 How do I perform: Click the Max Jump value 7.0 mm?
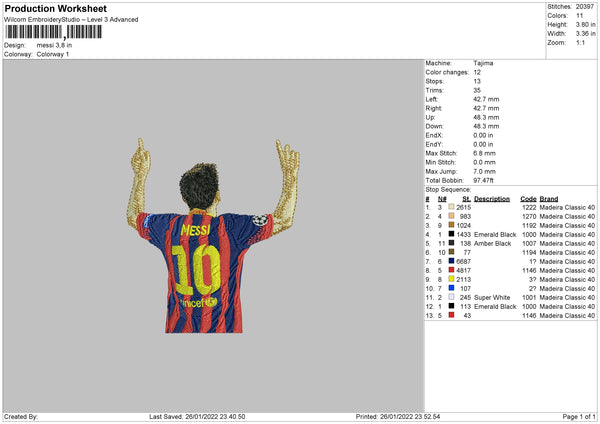[484, 171]
